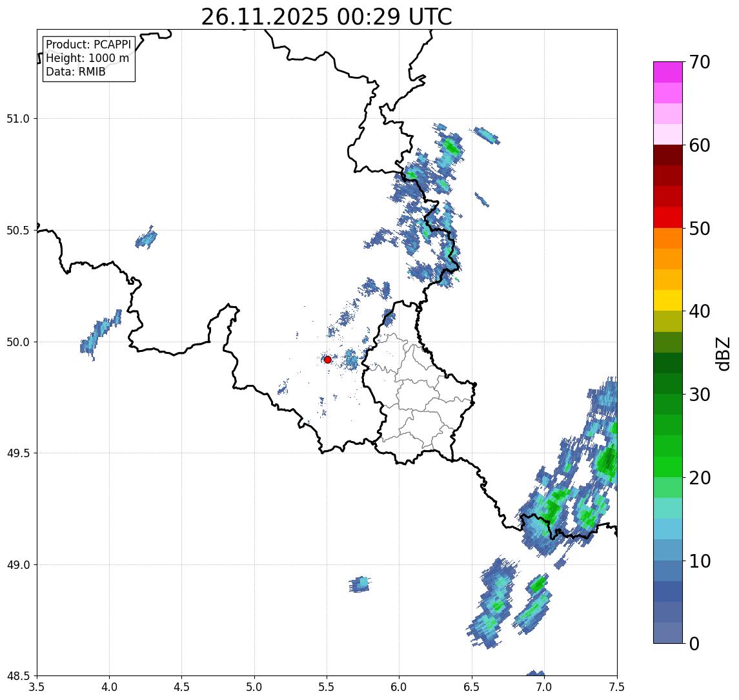Click the olive colorbar segment below 40

coord(668,321)
